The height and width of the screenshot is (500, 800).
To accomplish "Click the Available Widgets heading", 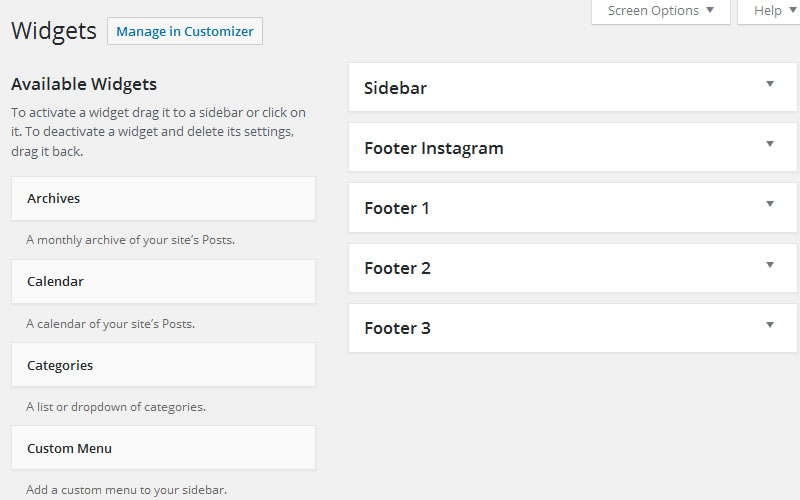I will pyautogui.click(x=84, y=85).
